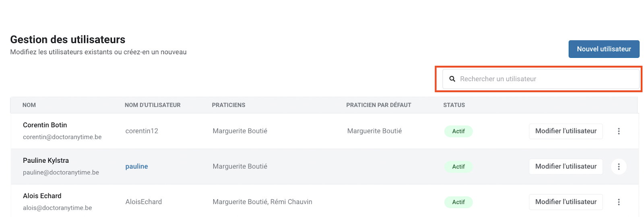Click the magnifying glass search icon
The height and width of the screenshot is (217, 644).
click(452, 79)
